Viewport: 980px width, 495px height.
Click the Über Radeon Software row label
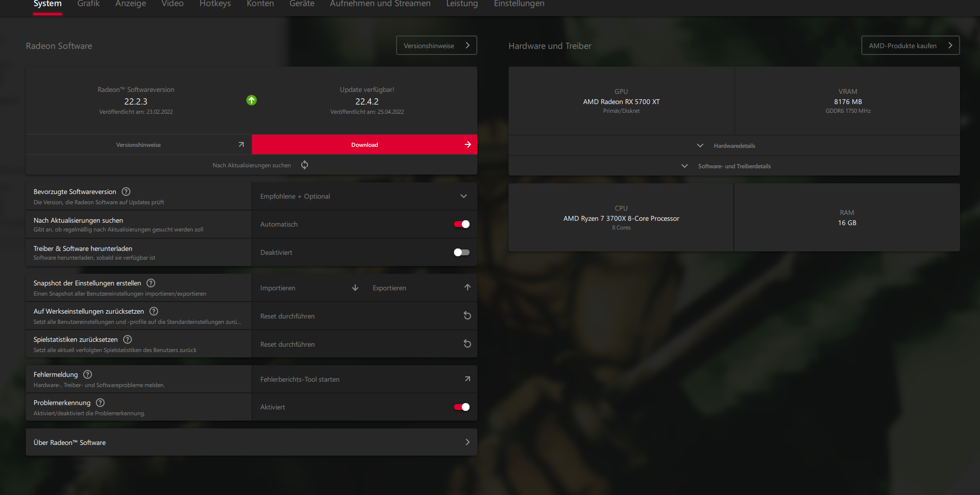point(70,442)
